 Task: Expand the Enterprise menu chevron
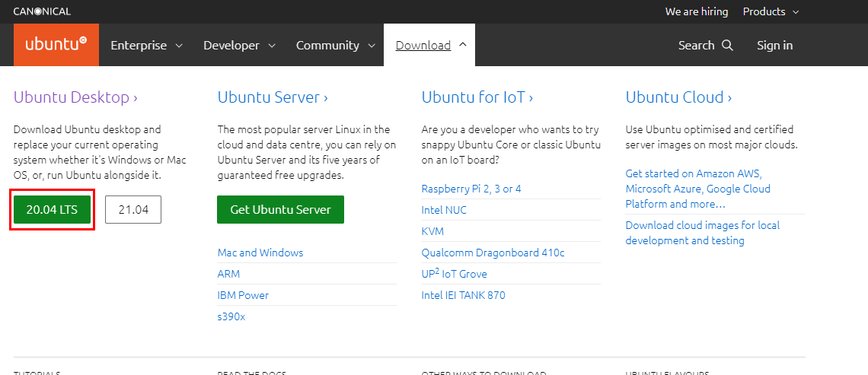[x=179, y=46]
